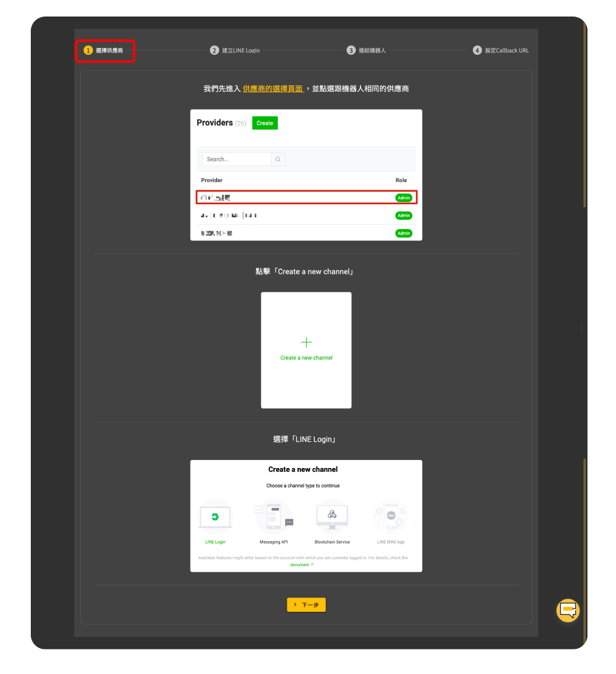Screen dimensions: 616x674
Task: Click the plus icon for new channel
Action: tap(306, 342)
